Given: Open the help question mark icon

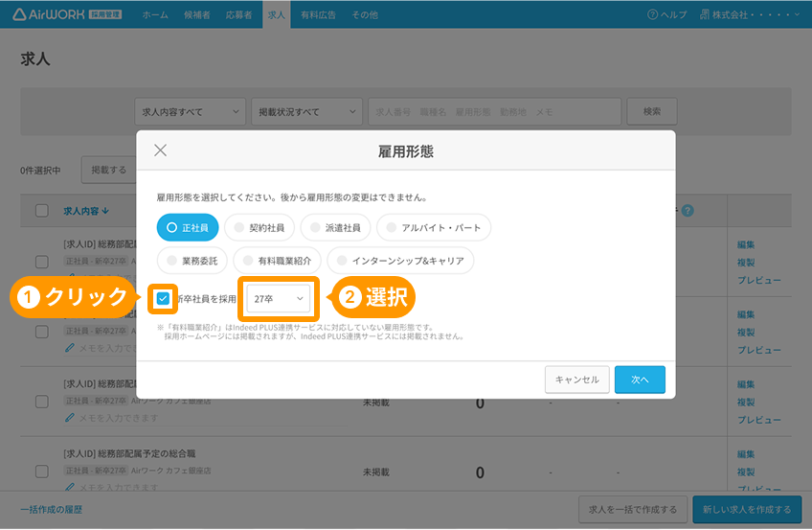Looking at the screenshot, I should [652, 14].
